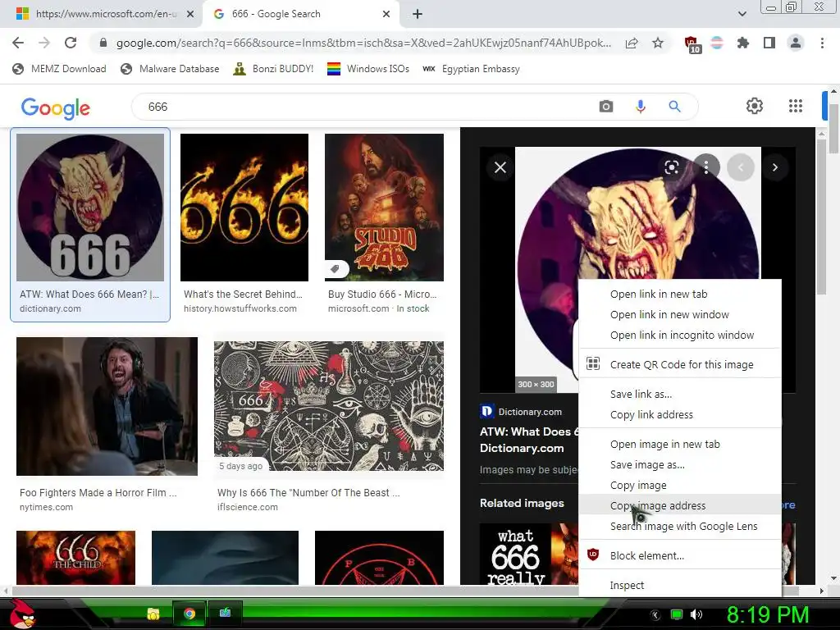
Task: Open the Google apps grid
Action: [x=796, y=106]
